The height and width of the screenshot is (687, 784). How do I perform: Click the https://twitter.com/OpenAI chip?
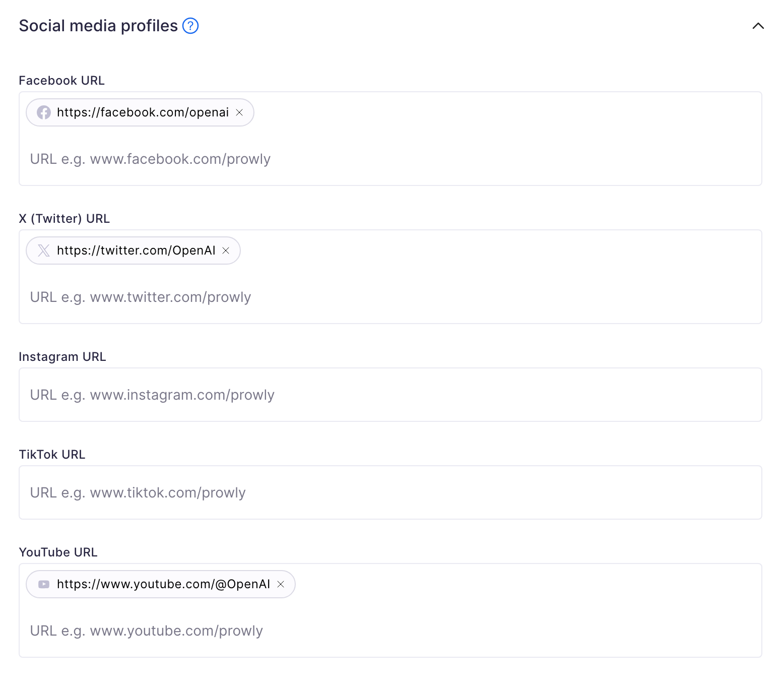point(133,251)
